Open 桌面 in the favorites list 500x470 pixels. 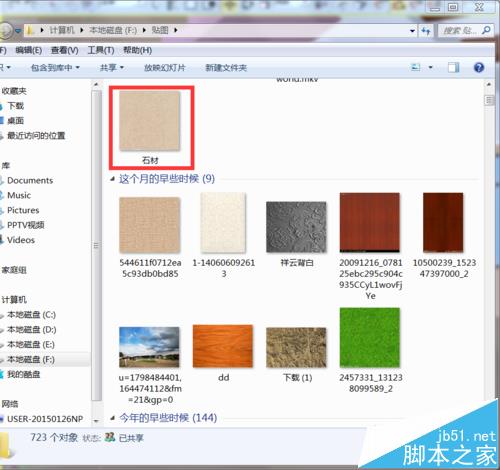[16, 120]
